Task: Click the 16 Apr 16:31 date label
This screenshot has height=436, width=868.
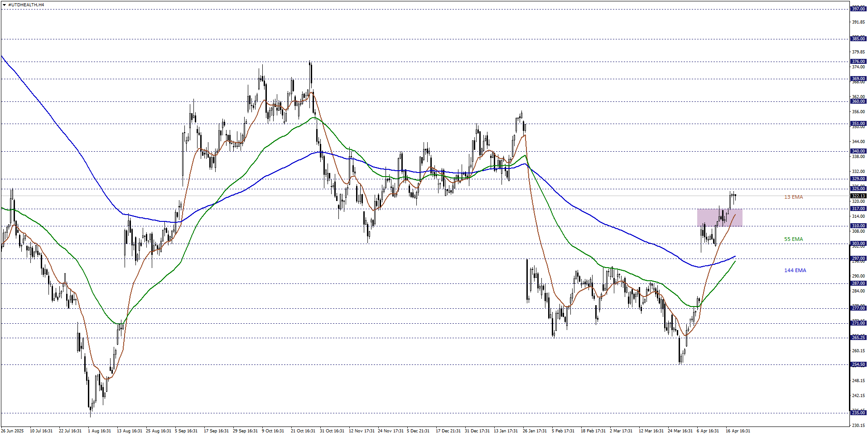Action: pyautogui.click(x=739, y=431)
